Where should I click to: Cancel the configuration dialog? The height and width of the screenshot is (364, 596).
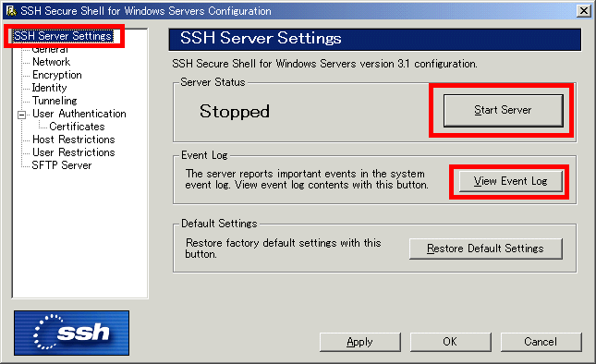(x=541, y=342)
